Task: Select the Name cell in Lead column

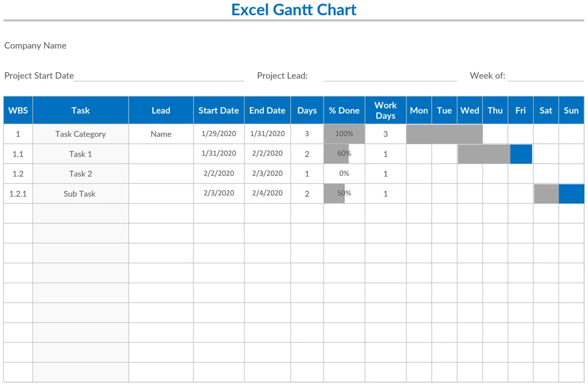Action: coord(161,134)
